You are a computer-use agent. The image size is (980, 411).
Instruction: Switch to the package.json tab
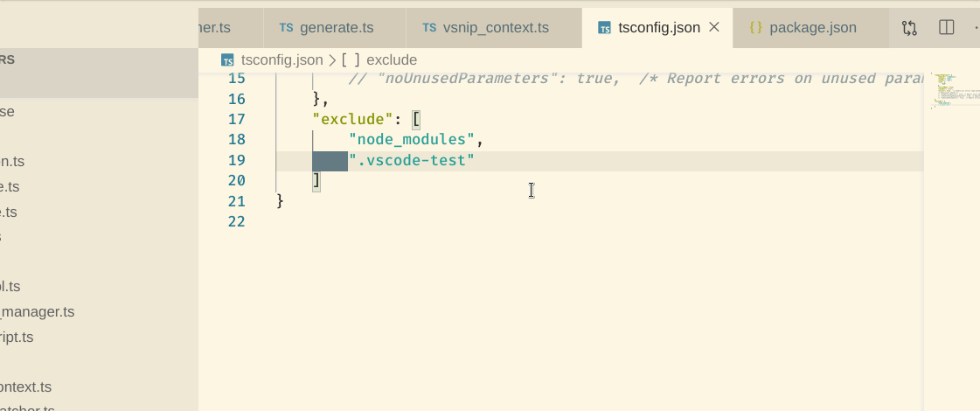[x=814, y=28]
